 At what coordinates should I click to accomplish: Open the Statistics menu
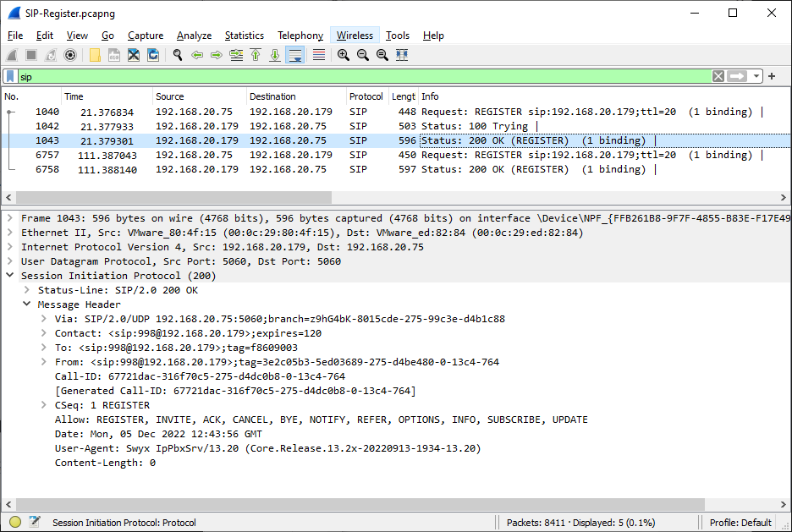click(245, 36)
